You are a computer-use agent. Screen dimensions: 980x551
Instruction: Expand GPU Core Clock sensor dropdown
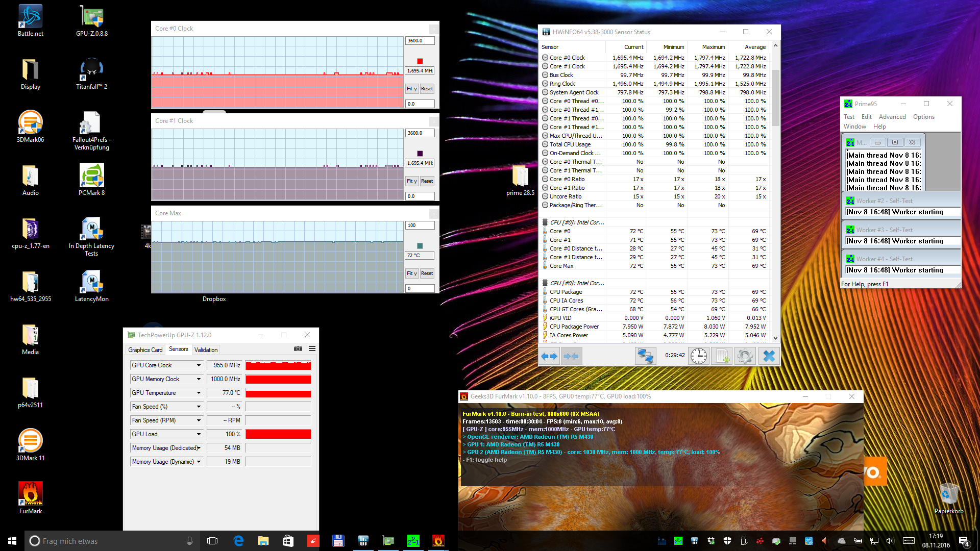199,365
